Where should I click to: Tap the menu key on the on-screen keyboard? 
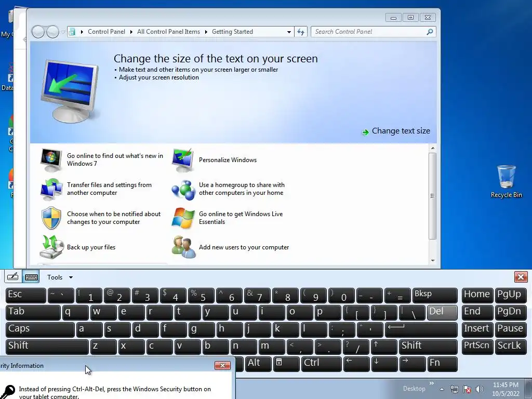[x=286, y=364]
